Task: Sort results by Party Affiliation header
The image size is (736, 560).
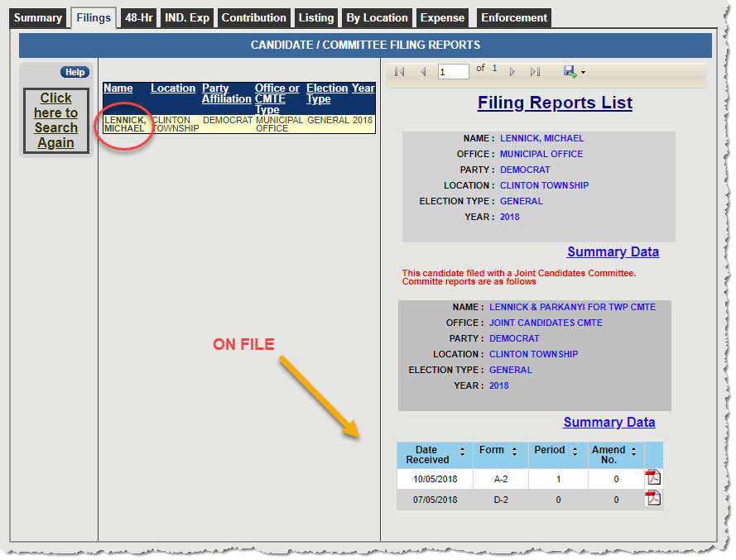Action: (x=226, y=93)
